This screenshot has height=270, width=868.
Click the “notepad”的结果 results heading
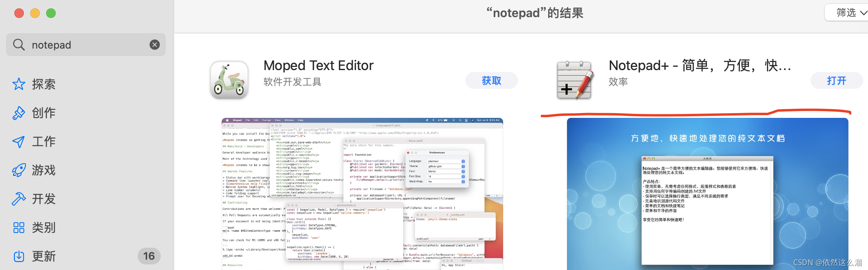[x=535, y=13]
